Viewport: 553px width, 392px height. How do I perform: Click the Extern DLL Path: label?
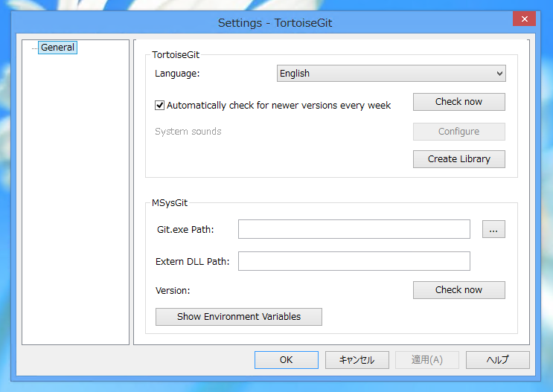click(192, 262)
